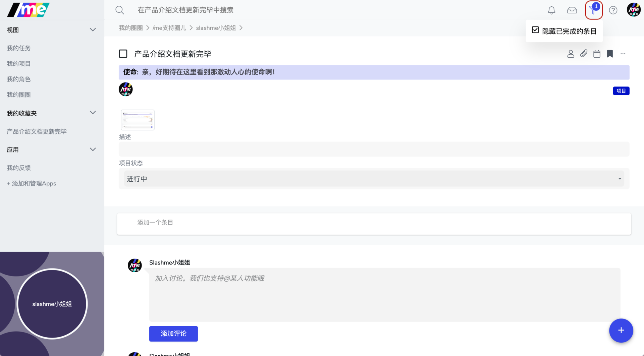Click the Slashme小姐姐 avatar beside comment box
This screenshot has height=356, width=644.
[x=135, y=265]
